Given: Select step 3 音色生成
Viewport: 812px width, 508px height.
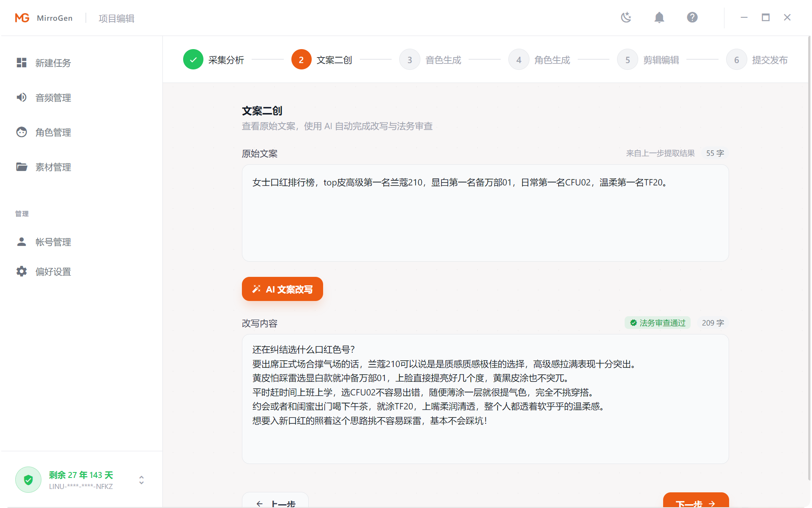Looking at the screenshot, I should [x=409, y=59].
